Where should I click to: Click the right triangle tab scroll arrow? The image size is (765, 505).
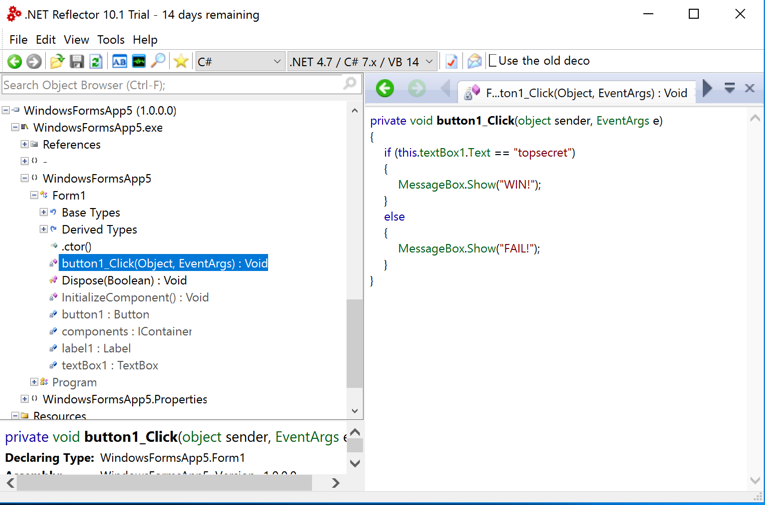707,88
